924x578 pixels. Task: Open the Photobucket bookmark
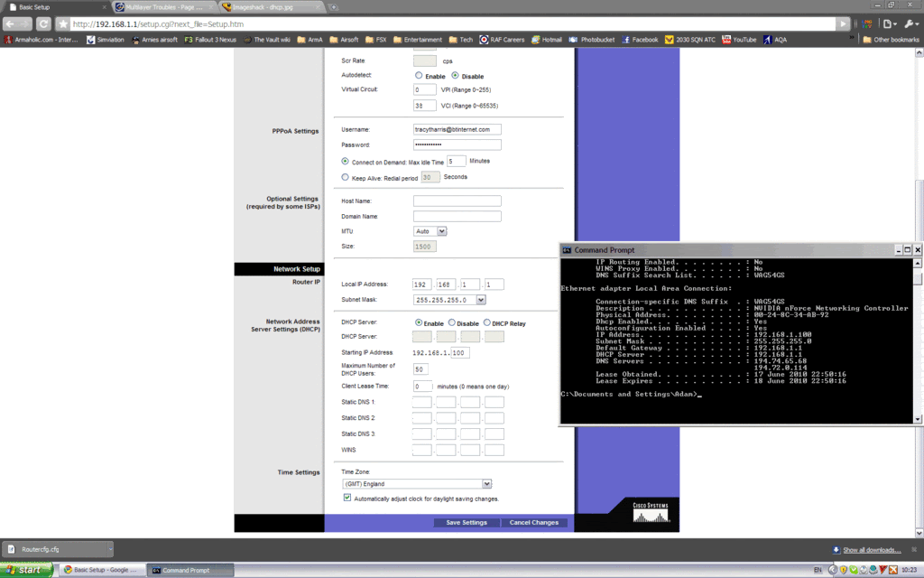pyautogui.click(x=590, y=40)
